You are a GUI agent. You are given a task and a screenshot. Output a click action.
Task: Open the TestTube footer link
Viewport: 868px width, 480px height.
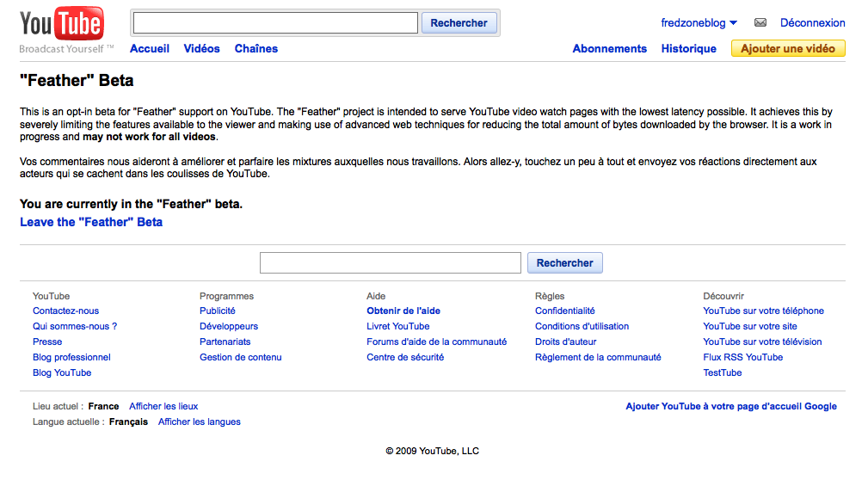(723, 373)
